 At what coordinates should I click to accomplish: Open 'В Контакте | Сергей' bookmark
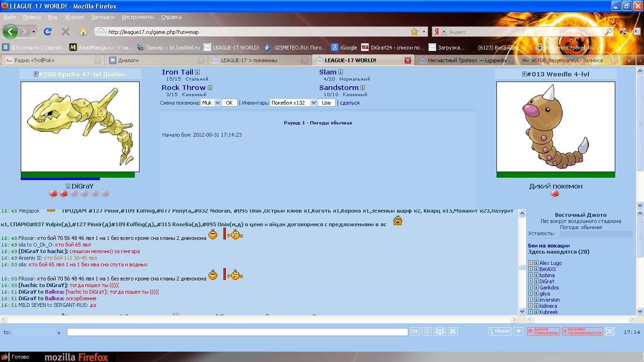[34, 48]
